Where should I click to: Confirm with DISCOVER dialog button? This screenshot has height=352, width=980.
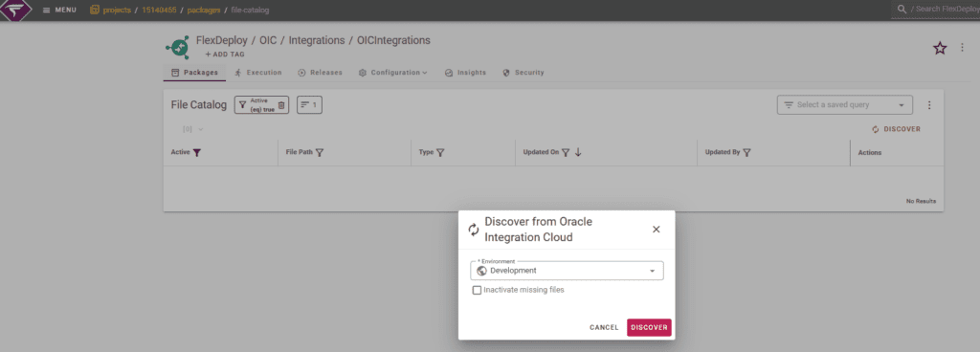click(650, 328)
